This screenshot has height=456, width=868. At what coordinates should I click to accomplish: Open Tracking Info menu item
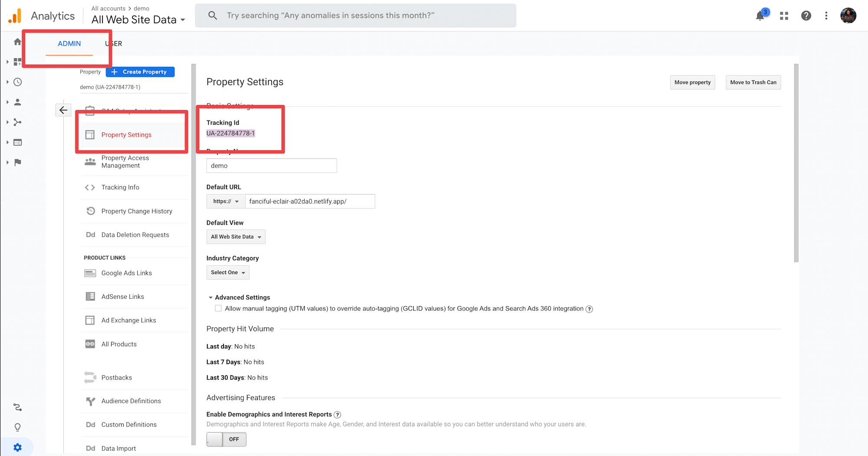pyautogui.click(x=135, y=188)
